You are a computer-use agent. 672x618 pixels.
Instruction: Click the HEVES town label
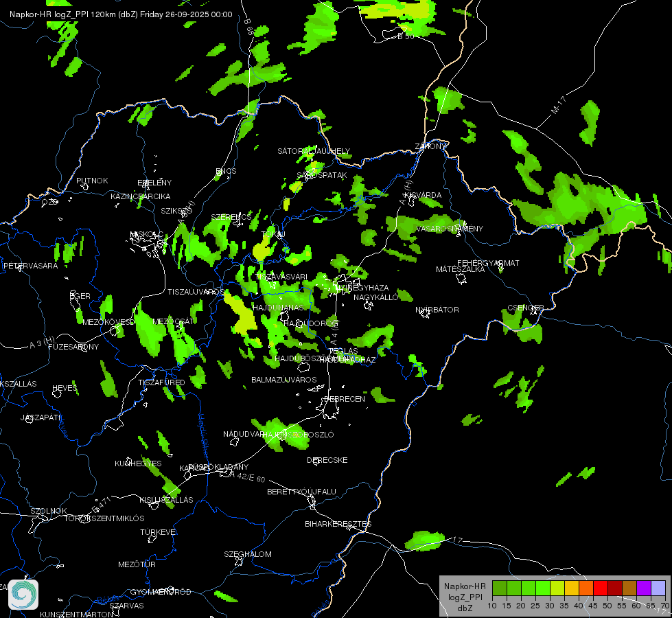coord(65,388)
